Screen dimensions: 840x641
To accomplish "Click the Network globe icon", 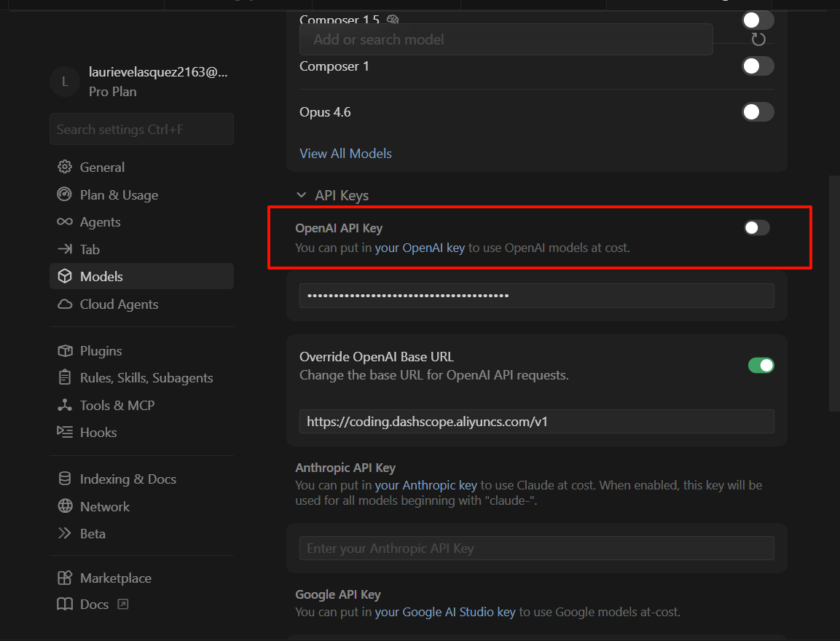I will [x=65, y=506].
